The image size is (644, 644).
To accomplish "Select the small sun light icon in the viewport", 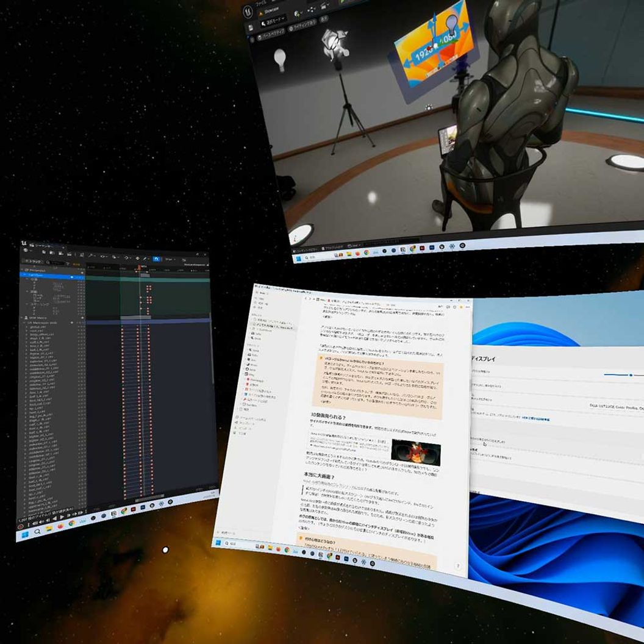I will 428,107.
